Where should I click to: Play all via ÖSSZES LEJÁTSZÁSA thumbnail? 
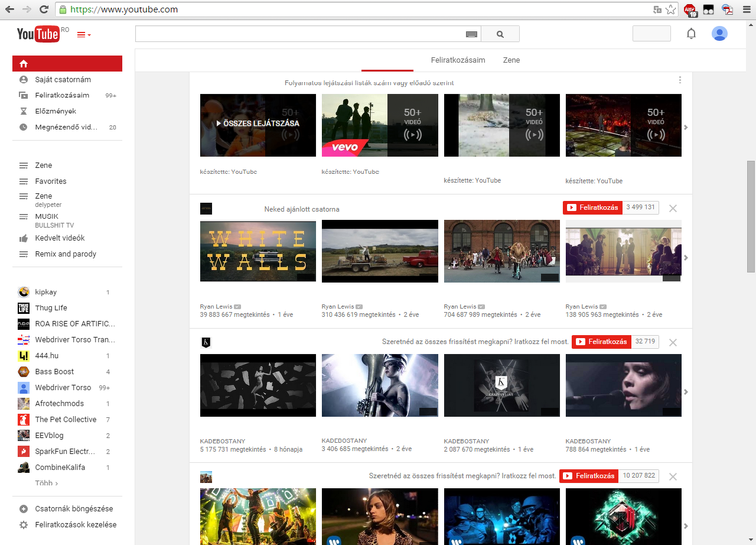[x=258, y=125]
